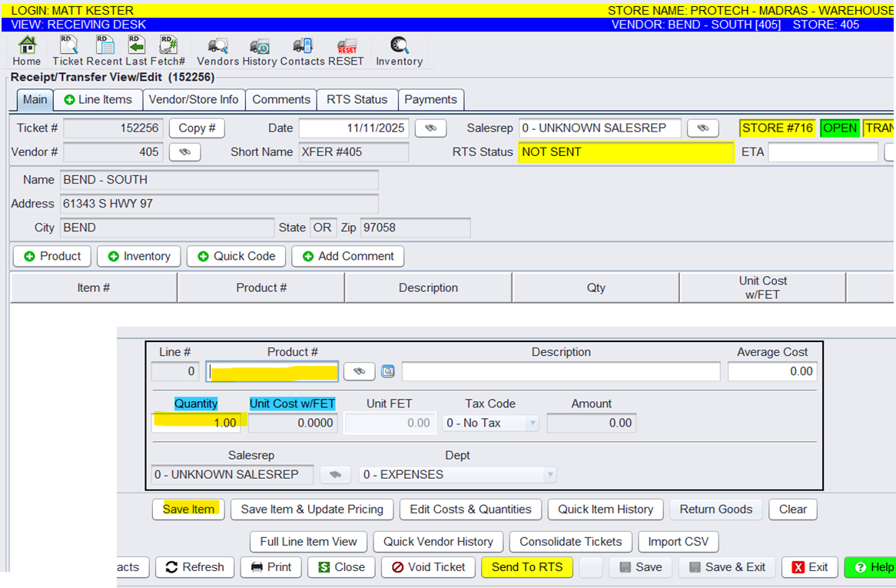Click lookup button beside Product # field
The width and height of the screenshot is (896, 588).
coord(359,372)
